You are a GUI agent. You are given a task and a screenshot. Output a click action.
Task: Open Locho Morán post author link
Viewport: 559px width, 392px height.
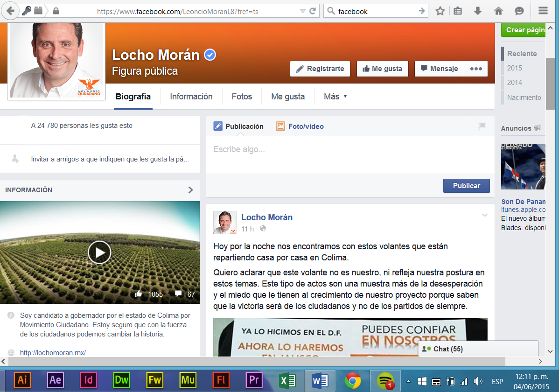(266, 217)
